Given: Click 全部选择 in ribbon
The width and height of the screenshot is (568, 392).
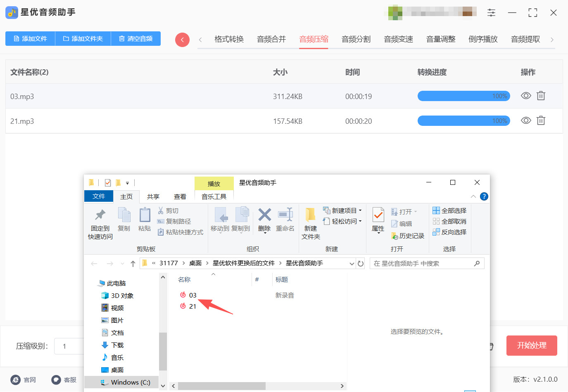Looking at the screenshot, I should (449, 210).
